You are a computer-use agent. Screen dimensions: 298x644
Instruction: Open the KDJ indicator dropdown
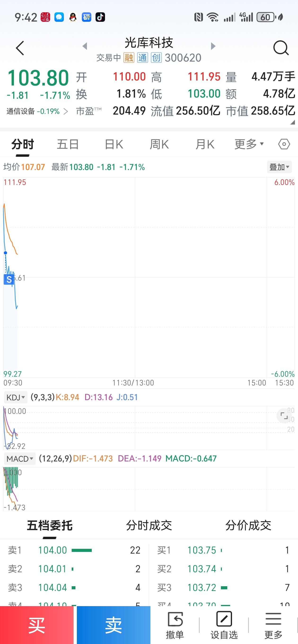[15, 397]
